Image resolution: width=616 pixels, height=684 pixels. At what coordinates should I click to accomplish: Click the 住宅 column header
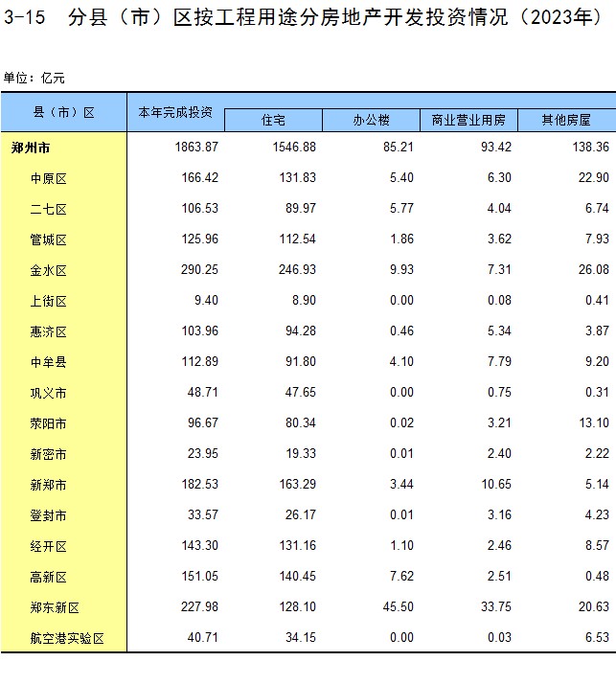273,121
